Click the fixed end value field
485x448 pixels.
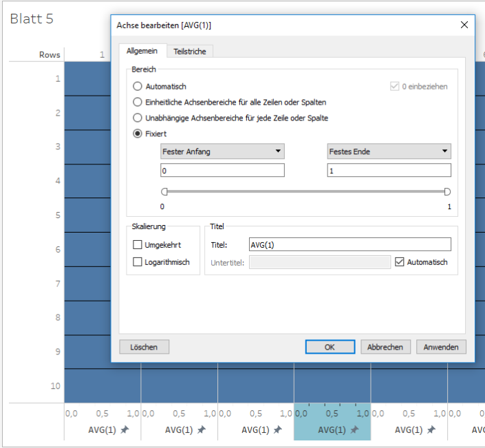tap(389, 171)
